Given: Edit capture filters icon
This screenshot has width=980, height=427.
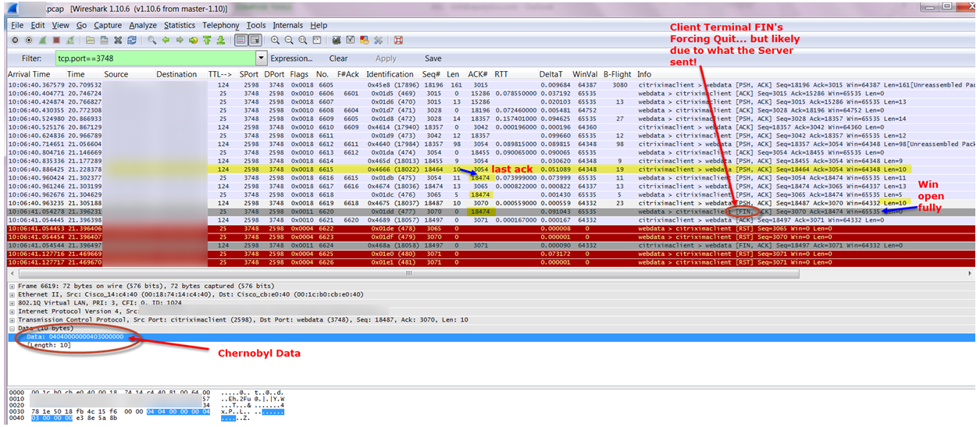Looking at the screenshot, I should (x=337, y=40).
